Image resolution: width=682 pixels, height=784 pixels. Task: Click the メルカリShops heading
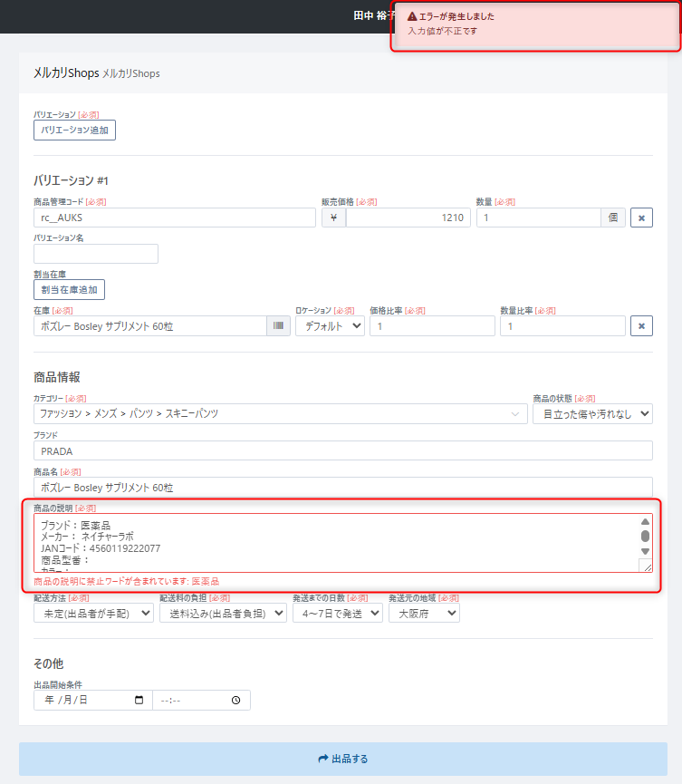coord(66,73)
